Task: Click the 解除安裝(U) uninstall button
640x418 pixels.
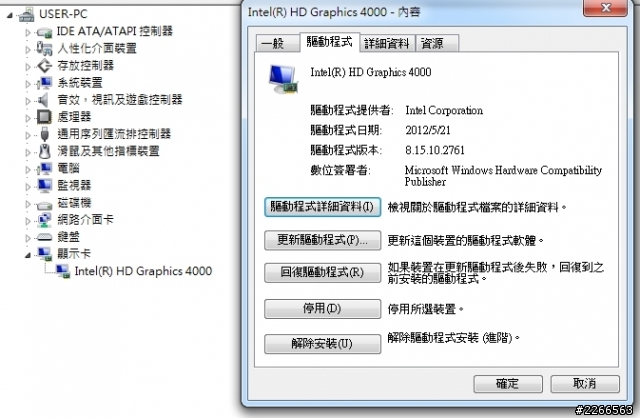Action: [322, 344]
